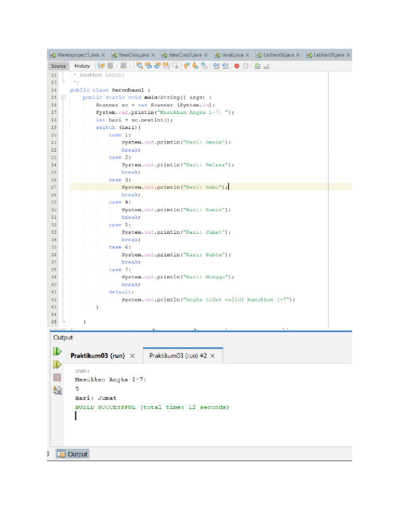The width and height of the screenshot is (399, 532).
Task: Collapse the main method code fold
Action: (63, 97)
